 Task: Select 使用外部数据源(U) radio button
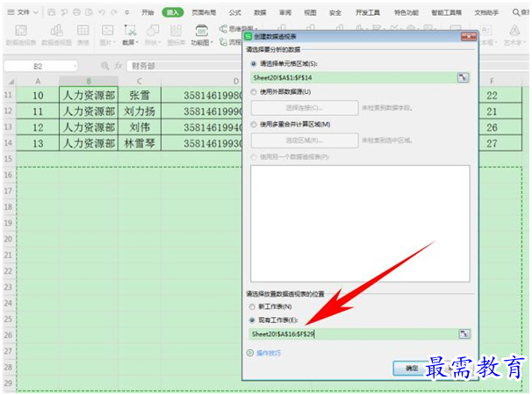pyautogui.click(x=254, y=92)
